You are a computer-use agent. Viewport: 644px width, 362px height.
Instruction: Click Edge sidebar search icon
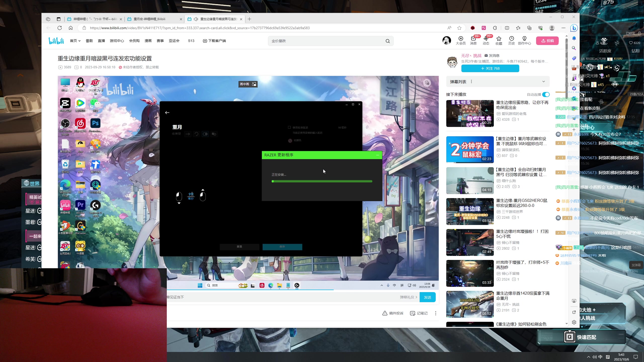tap(574, 48)
